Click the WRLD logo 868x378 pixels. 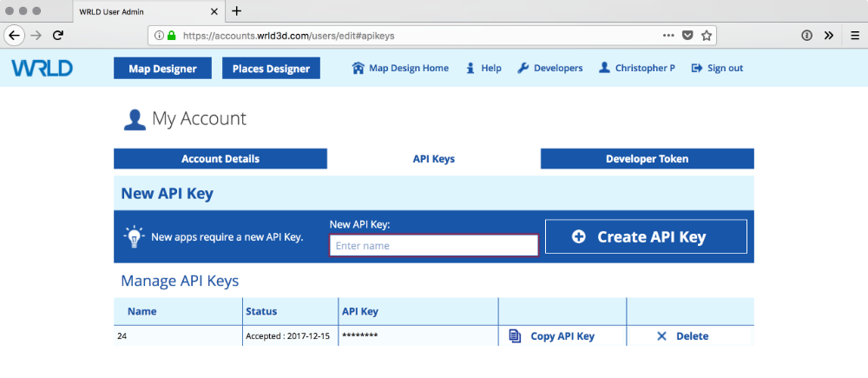(x=42, y=68)
